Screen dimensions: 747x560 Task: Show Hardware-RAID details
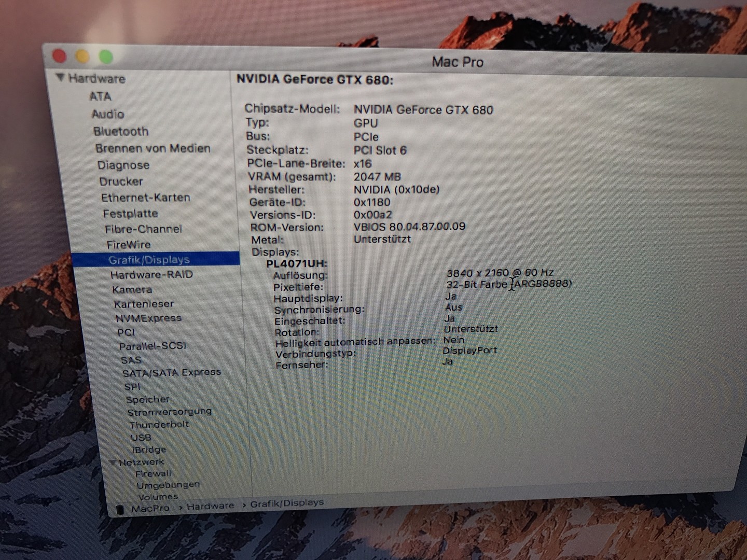pos(151,274)
